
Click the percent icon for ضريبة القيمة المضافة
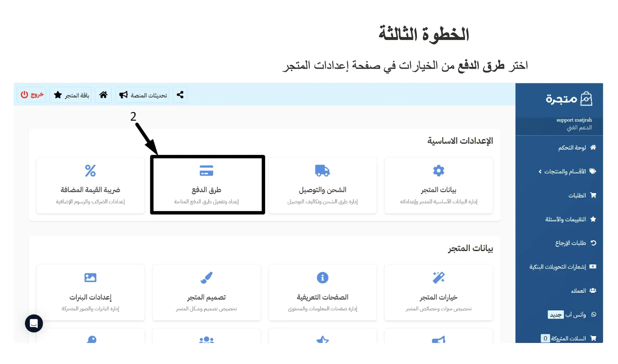click(x=91, y=171)
